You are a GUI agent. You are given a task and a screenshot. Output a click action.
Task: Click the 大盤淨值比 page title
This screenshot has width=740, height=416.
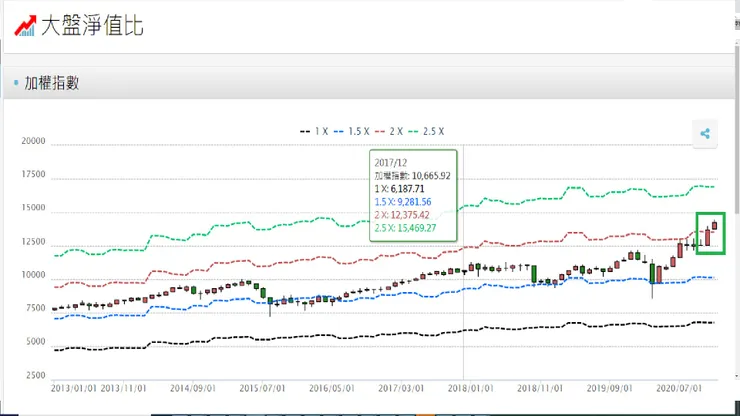pos(91,26)
